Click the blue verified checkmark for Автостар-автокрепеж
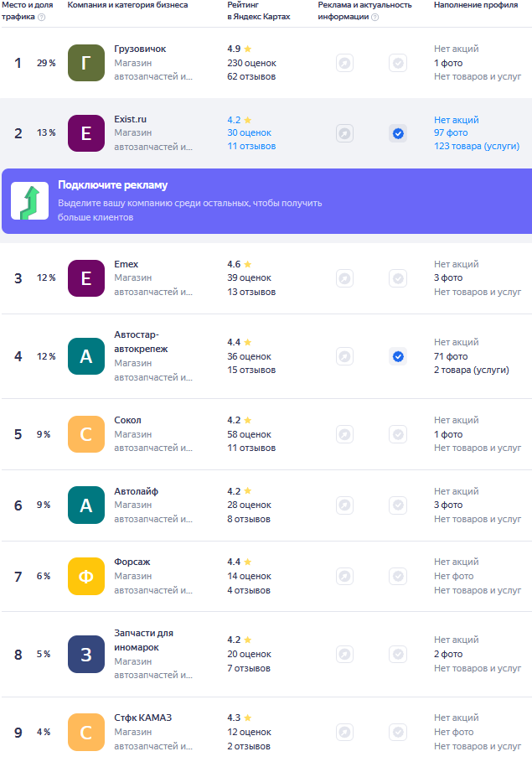532x767 pixels. click(398, 356)
